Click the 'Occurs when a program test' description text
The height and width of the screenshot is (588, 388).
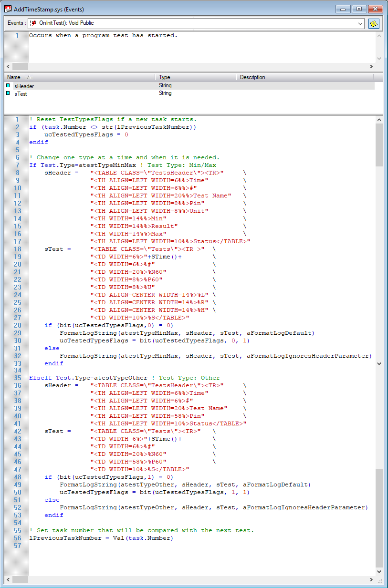tap(103, 35)
